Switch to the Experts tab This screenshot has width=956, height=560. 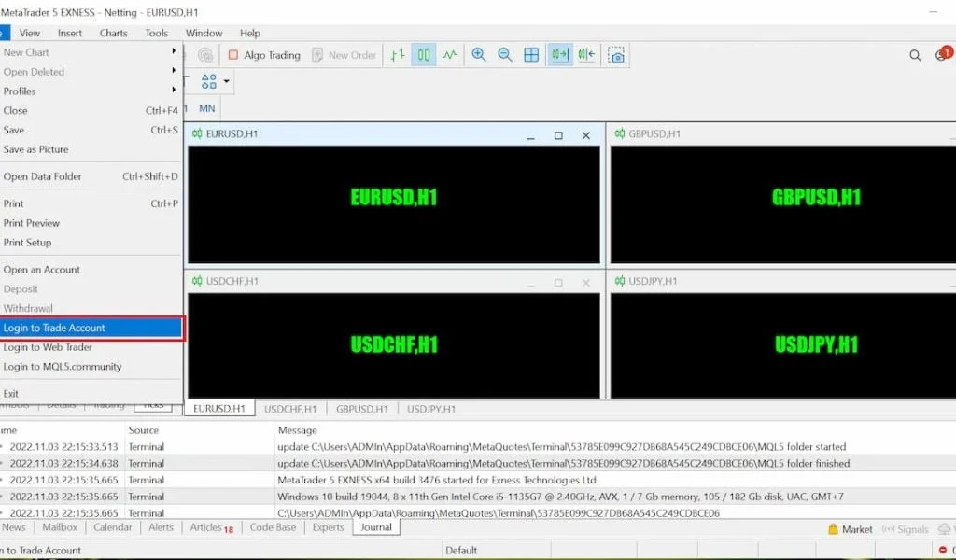click(328, 527)
